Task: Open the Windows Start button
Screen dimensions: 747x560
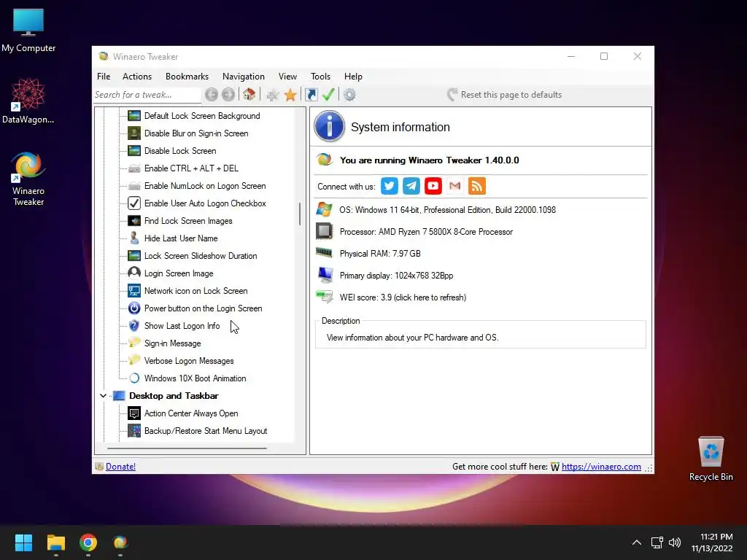Action: pyautogui.click(x=23, y=542)
